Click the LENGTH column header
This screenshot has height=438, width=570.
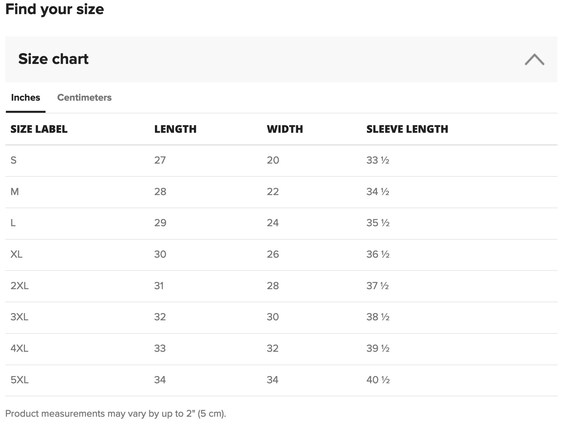tap(175, 129)
